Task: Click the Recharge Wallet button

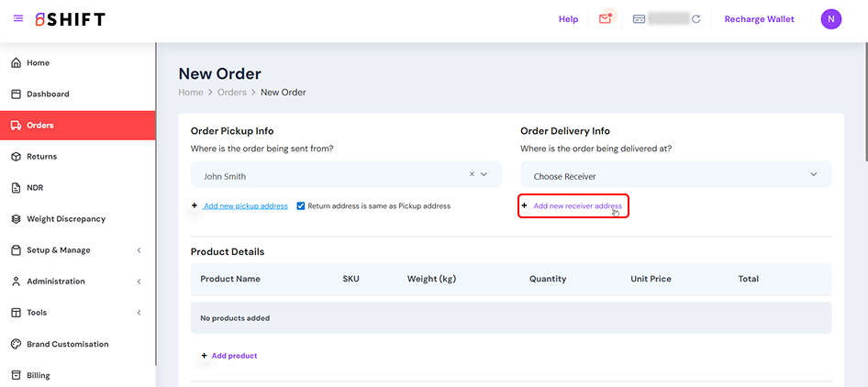Action: (x=759, y=19)
